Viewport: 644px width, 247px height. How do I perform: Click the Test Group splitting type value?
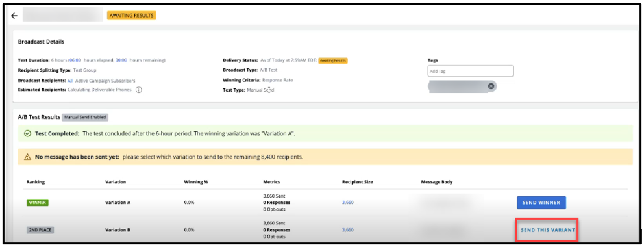point(85,70)
